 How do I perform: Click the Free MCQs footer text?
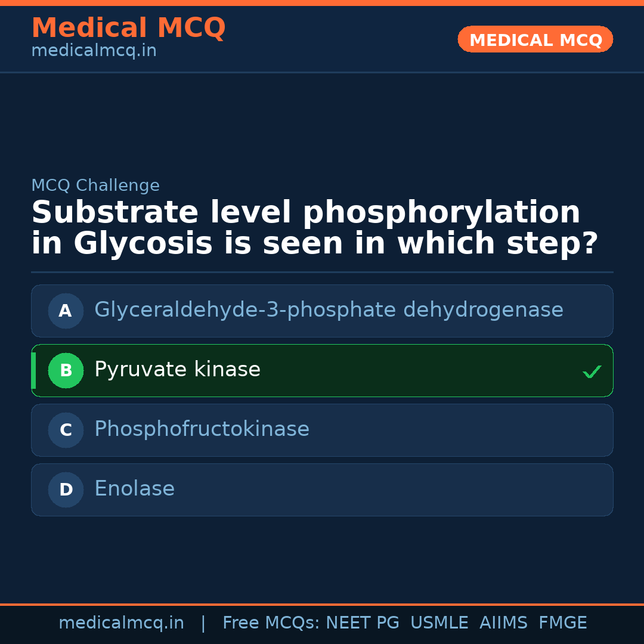(x=271, y=623)
